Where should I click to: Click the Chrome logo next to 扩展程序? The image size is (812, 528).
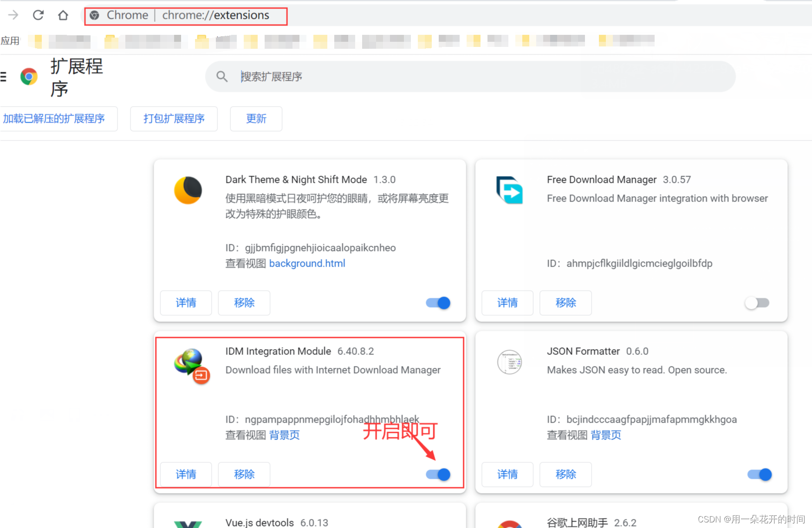click(x=29, y=76)
